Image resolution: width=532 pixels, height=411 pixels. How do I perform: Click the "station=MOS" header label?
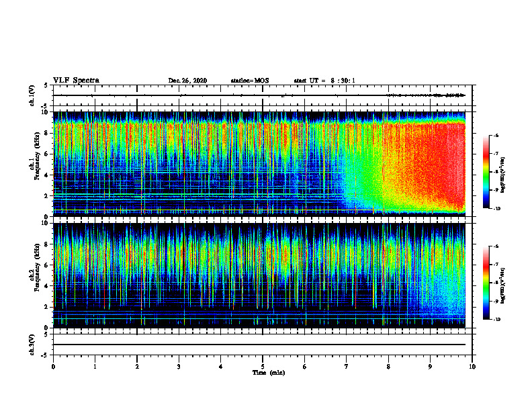250,81
